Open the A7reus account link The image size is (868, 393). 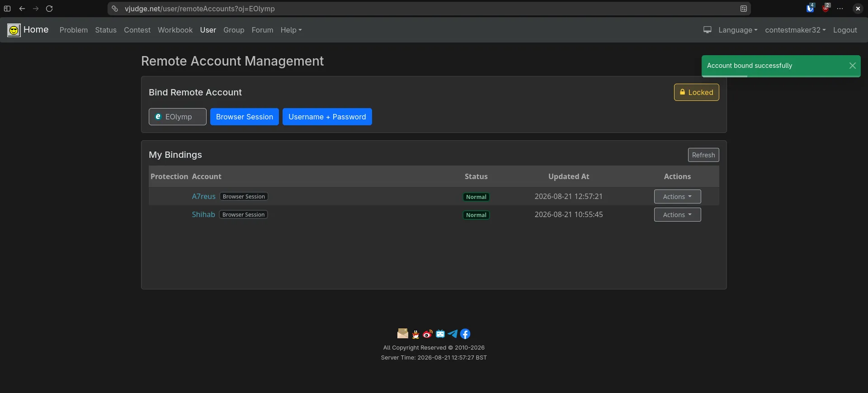[x=203, y=197]
